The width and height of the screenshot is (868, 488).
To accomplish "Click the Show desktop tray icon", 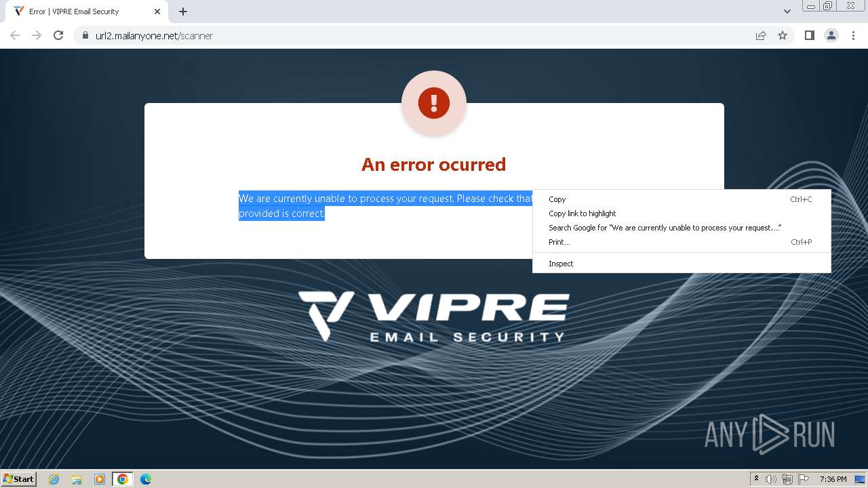I will [861, 479].
